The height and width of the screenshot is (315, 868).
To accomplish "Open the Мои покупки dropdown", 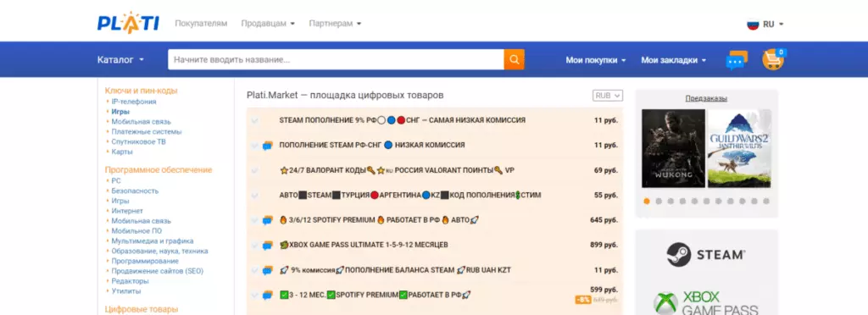I will 596,60.
